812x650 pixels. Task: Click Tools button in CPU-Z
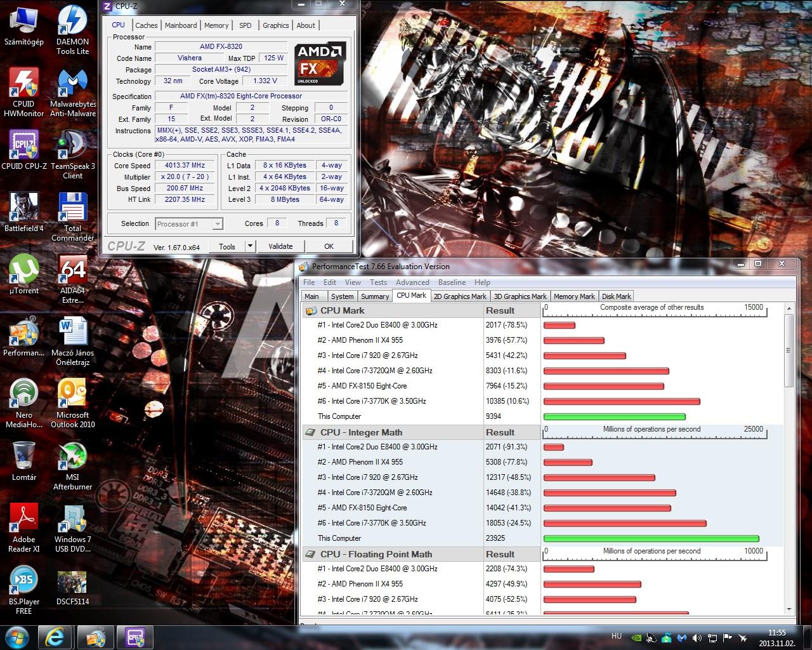pyautogui.click(x=227, y=246)
